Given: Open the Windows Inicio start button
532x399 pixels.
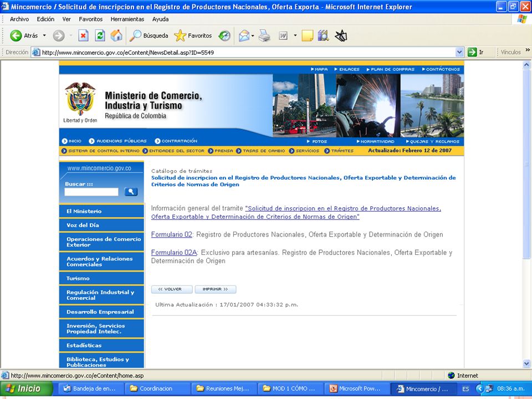Looking at the screenshot, I should tap(27, 388).
